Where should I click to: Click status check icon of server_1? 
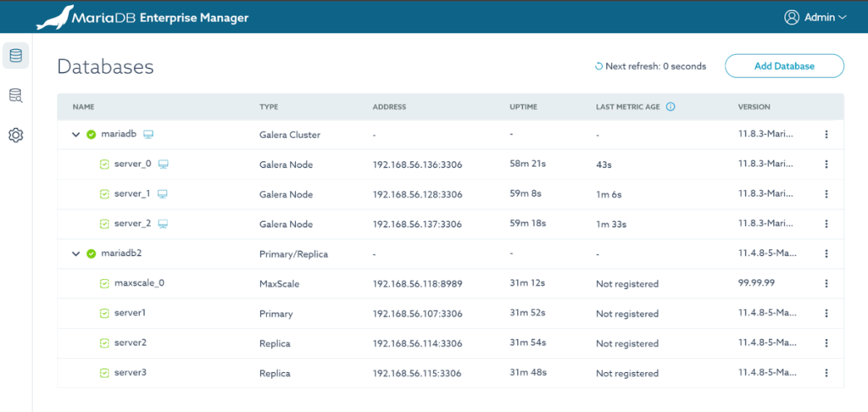click(104, 194)
